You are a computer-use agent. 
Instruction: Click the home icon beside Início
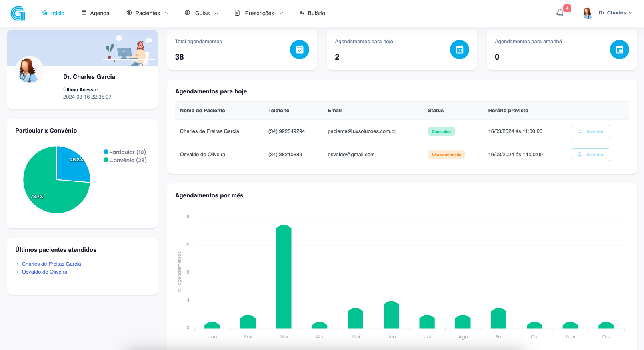coord(45,13)
